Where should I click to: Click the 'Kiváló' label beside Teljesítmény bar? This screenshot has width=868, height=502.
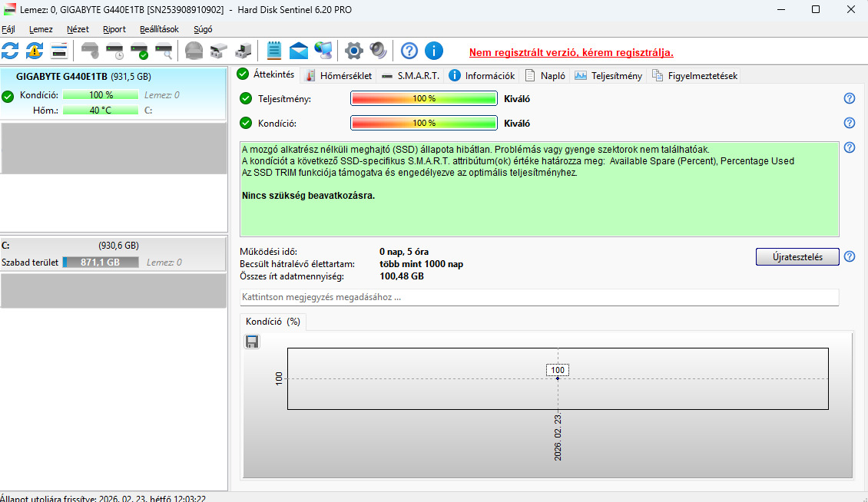(x=517, y=99)
